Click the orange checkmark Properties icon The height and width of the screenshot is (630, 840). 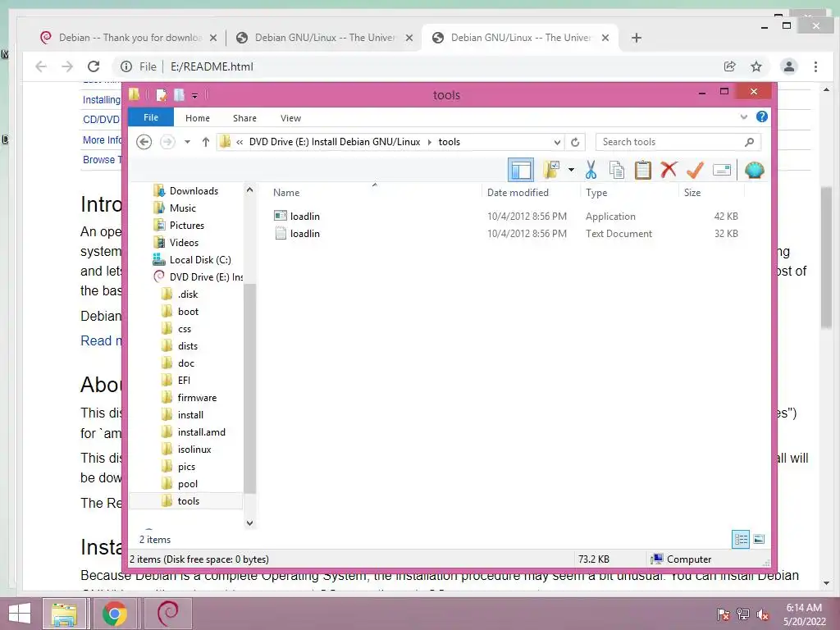695,171
